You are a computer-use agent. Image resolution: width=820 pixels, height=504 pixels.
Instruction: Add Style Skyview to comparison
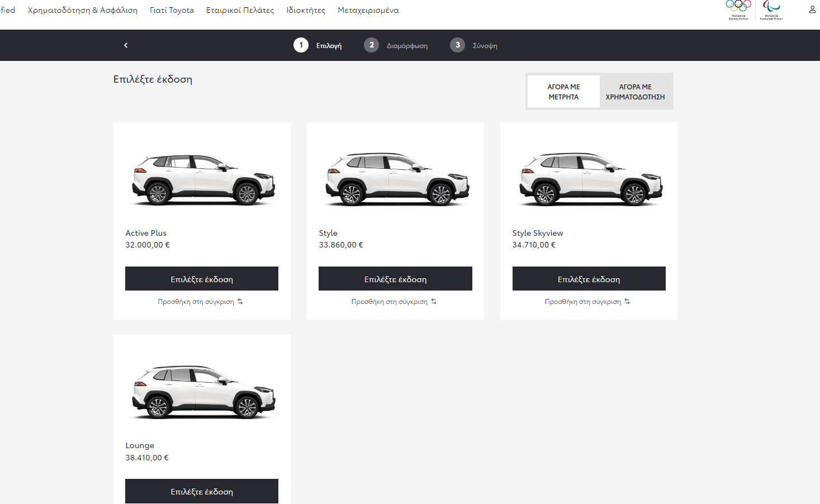[x=587, y=302]
